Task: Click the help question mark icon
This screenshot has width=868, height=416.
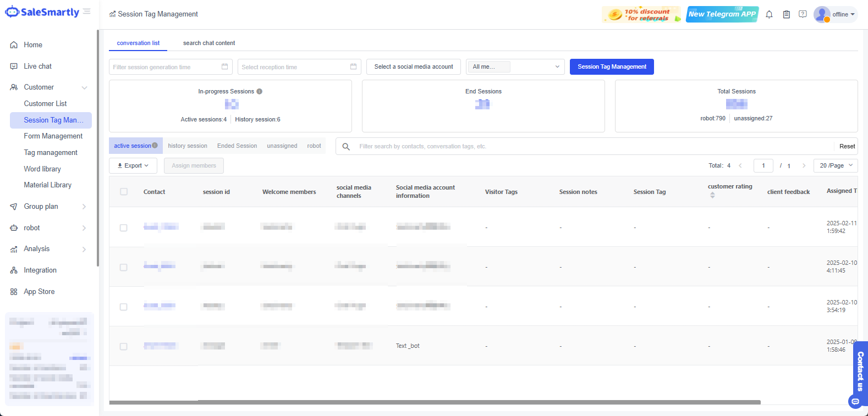Action: (x=803, y=14)
